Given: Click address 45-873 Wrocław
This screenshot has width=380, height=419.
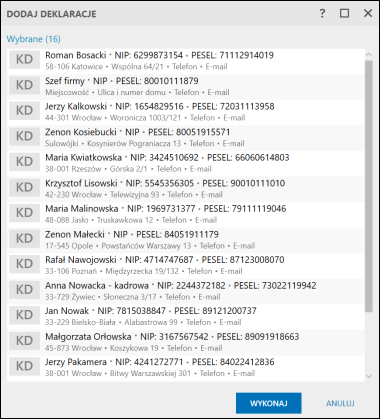Looking at the screenshot, I should (74, 348).
